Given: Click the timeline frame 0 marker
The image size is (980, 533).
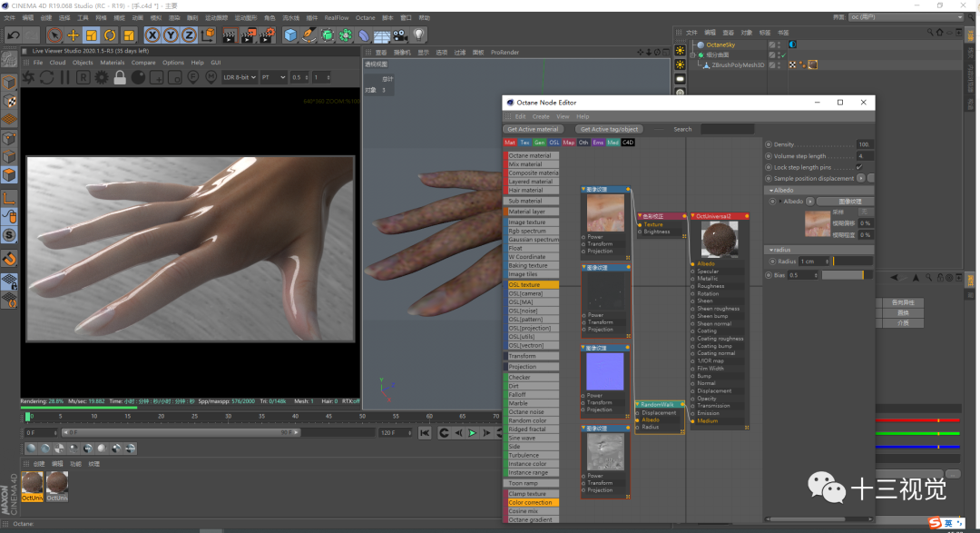Looking at the screenshot, I should tap(28, 416).
